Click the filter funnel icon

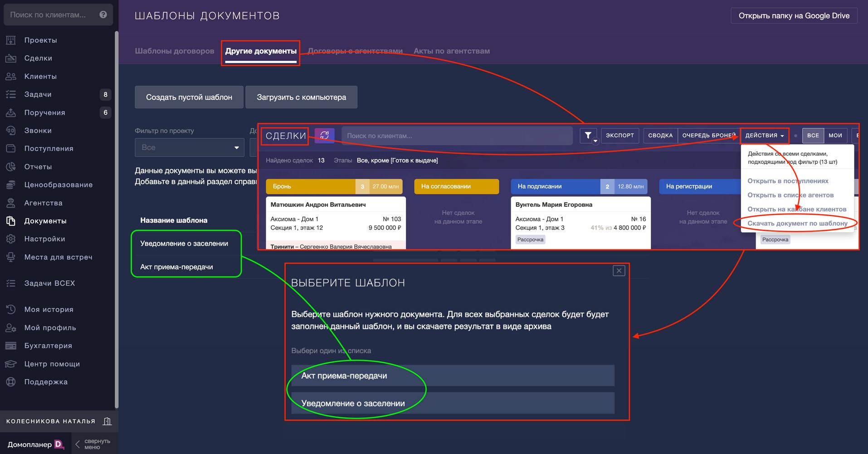[588, 135]
